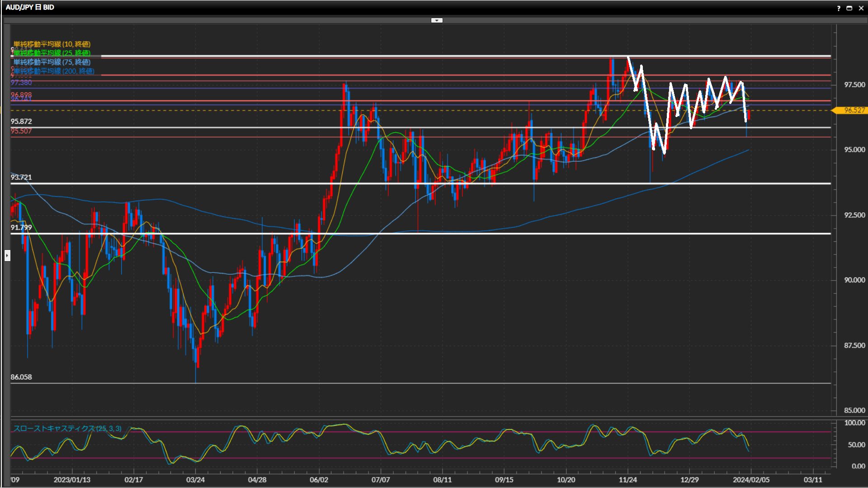Select the 75-period moving average label
This screenshot has width=868, height=488.
click(52, 62)
